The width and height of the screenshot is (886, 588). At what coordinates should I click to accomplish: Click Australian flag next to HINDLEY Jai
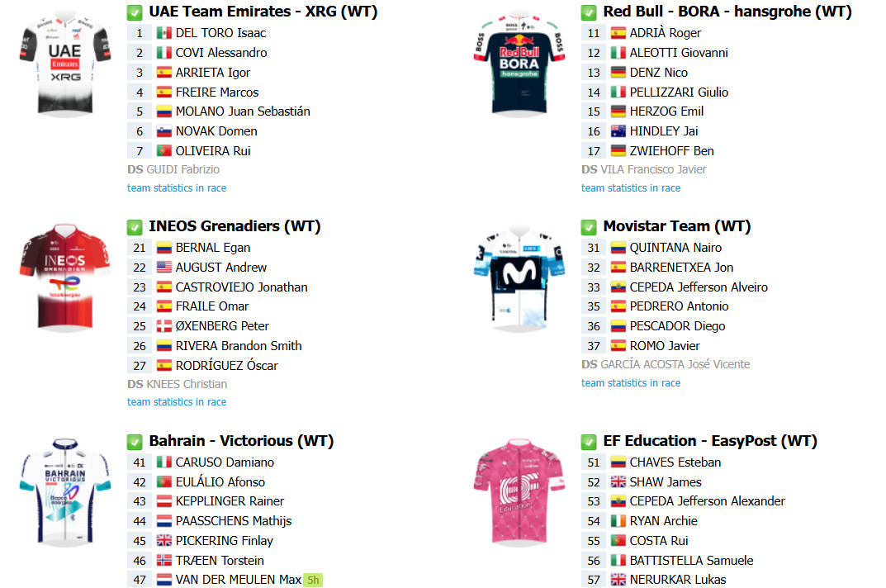click(618, 131)
